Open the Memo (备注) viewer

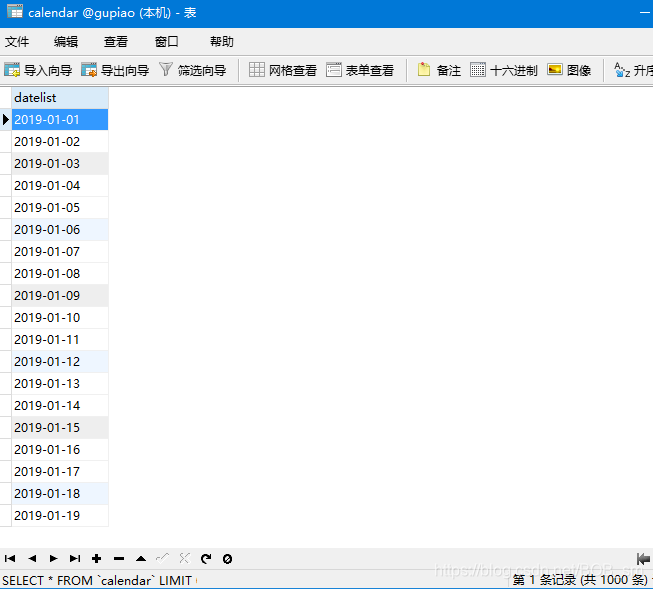tap(439, 70)
